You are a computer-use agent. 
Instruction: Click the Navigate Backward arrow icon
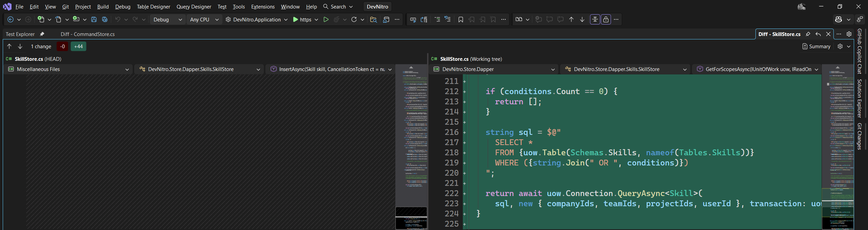point(11,20)
